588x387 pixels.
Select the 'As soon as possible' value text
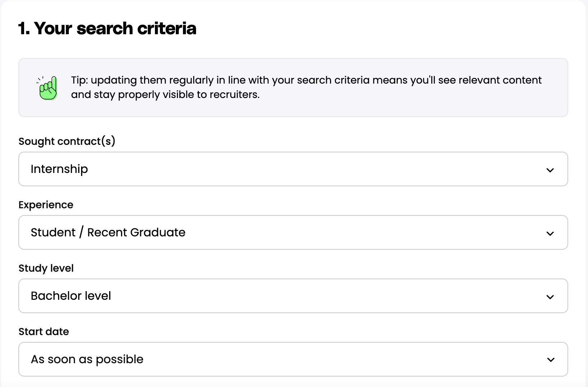pyautogui.click(x=87, y=359)
